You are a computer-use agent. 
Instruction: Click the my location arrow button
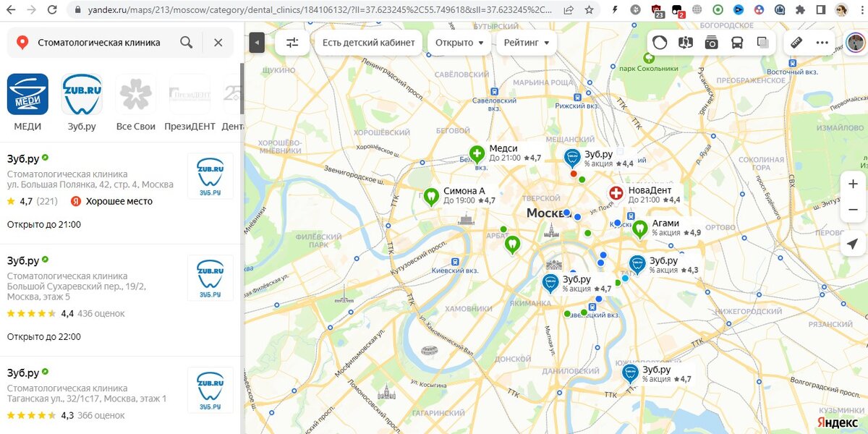point(854,244)
